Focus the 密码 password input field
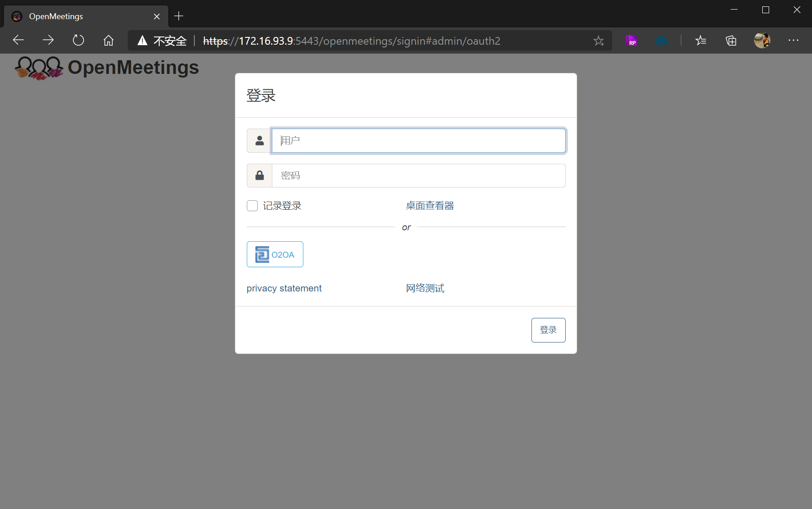 pyautogui.click(x=418, y=176)
